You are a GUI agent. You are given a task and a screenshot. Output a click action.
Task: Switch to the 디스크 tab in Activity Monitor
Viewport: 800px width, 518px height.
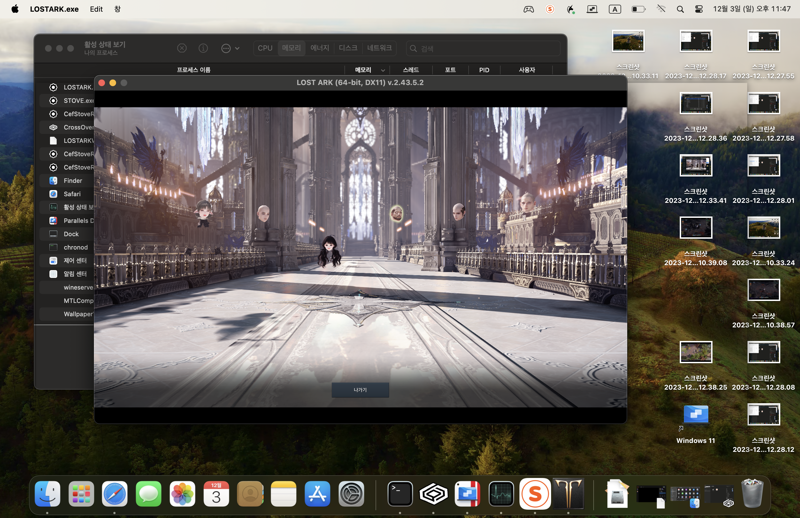point(348,48)
